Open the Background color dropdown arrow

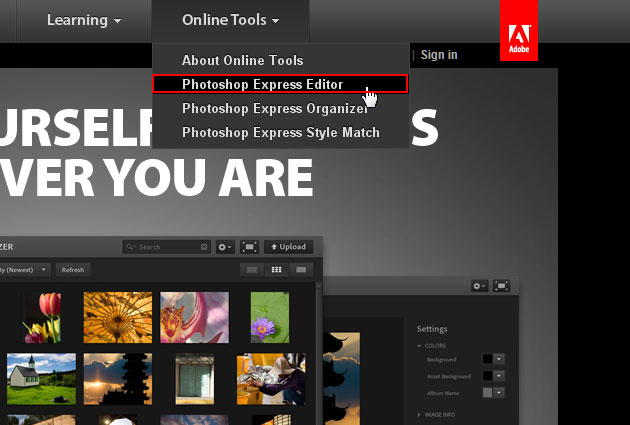[x=499, y=359]
